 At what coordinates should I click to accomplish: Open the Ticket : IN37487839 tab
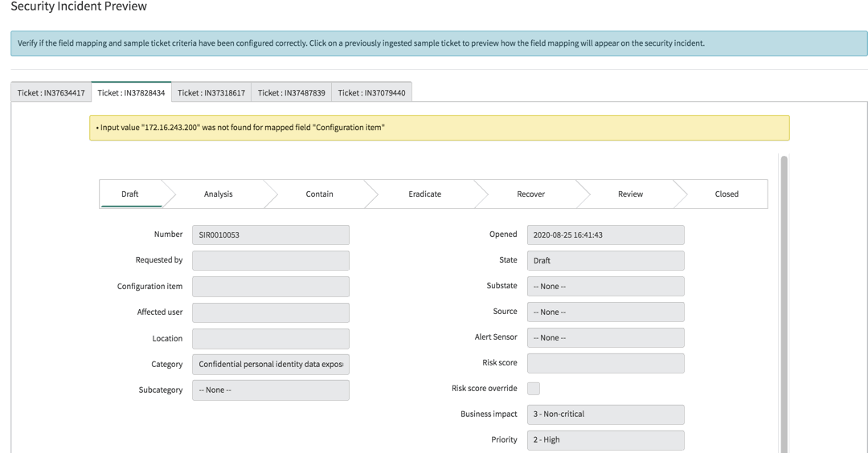coord(291,92)
